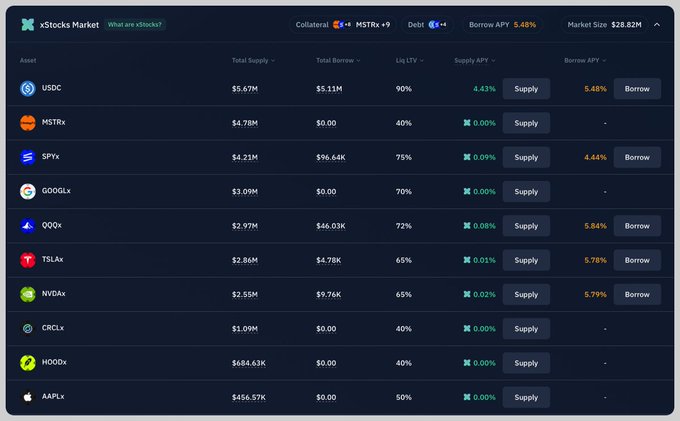Borrow QQQx
The height and width of the screenshot is (421, 680).
point(637,225)
